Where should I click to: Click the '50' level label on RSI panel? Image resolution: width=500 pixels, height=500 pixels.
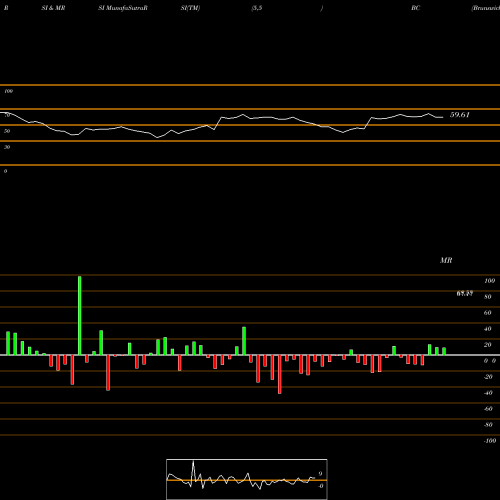click(x=7, y=131)
